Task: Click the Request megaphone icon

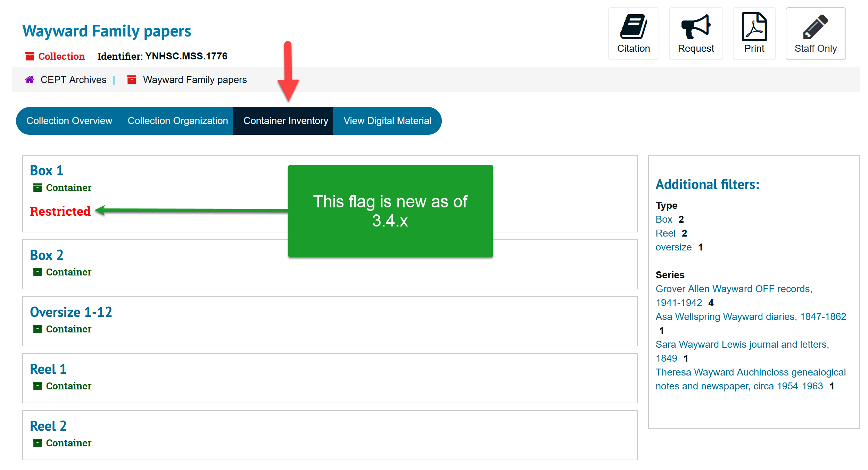Action: 696,27
